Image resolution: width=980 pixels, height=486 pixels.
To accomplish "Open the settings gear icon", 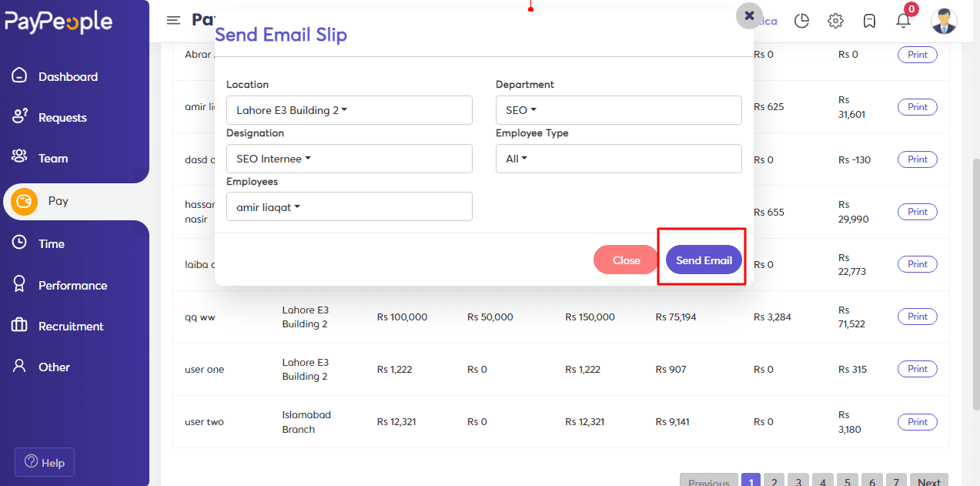I will (x=835, y=21).
